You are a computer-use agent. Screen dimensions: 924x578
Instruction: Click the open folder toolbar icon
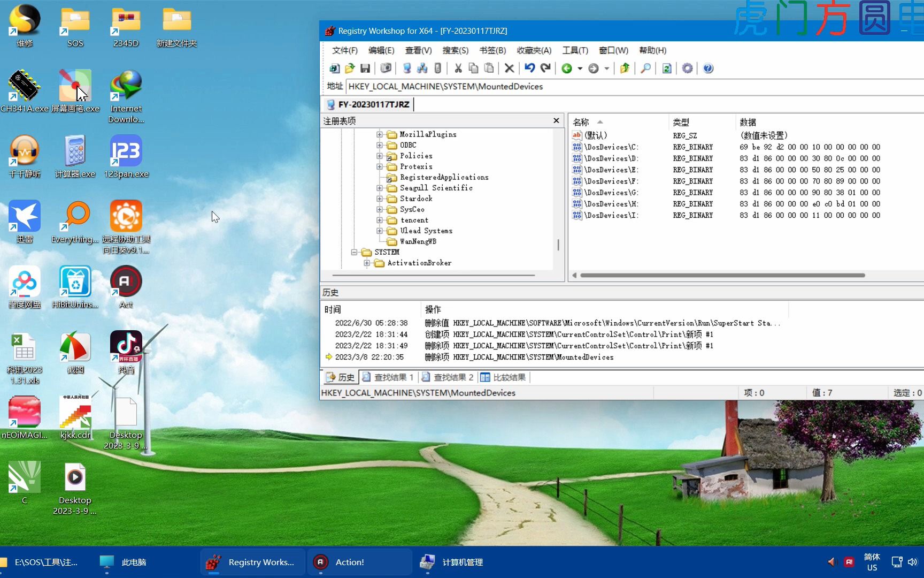[350, 69]
